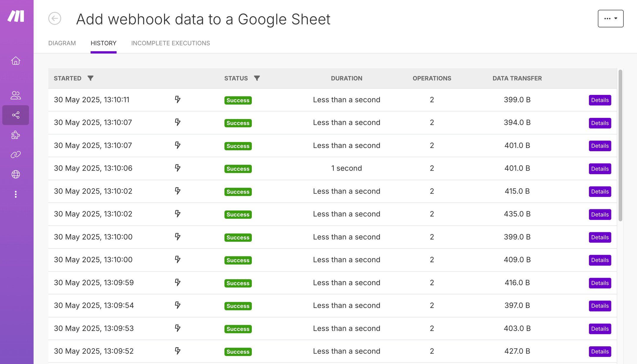Click the lightning bolt on the 13:10:11 run

[178, 100]
